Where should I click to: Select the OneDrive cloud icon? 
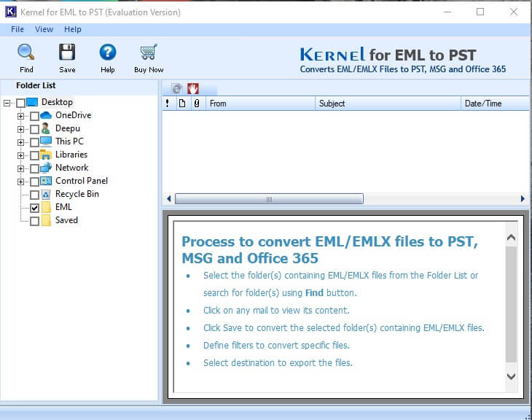coord(46,115)
